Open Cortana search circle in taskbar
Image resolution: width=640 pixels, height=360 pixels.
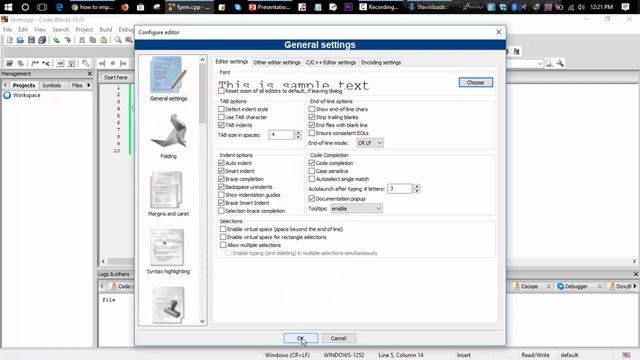[x=25, y=7]
